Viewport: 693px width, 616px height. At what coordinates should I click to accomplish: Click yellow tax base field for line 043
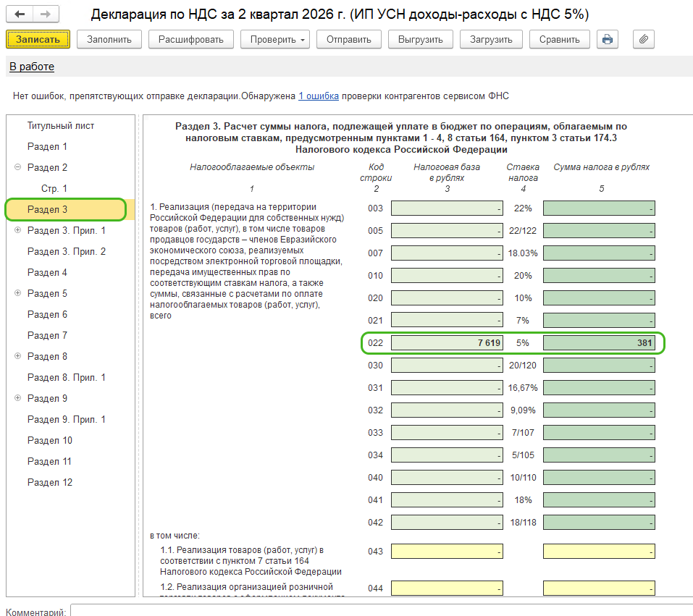[x=447, y=551]
